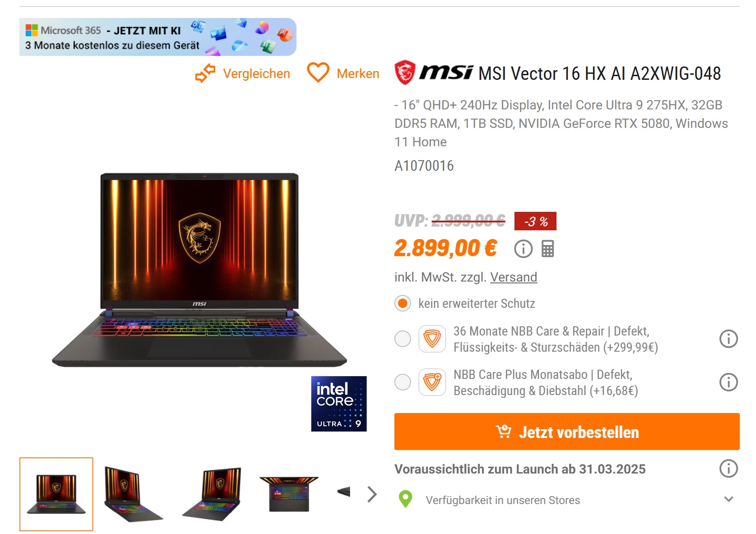Click the Vergleichen link text

tap(256, 73)
